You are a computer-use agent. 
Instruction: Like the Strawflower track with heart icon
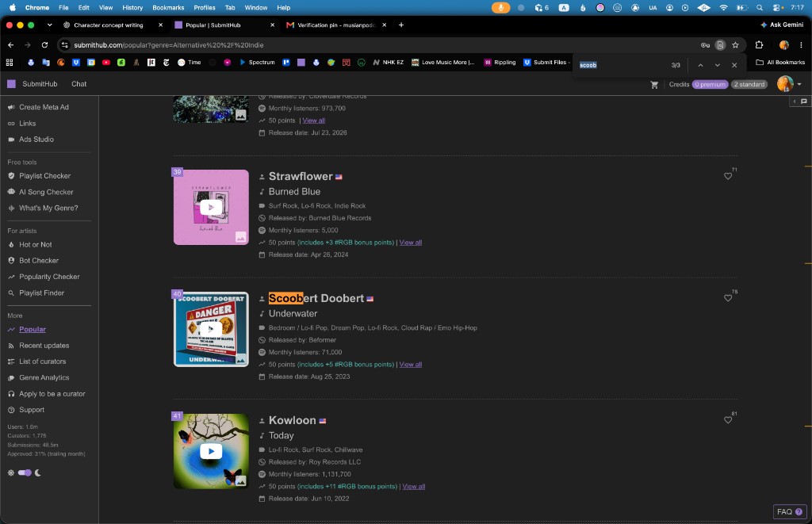pos(728,176)
